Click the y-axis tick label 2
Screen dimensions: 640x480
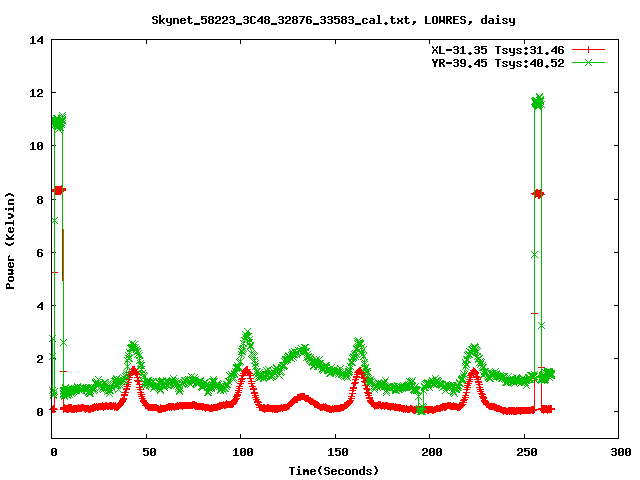[x=40, y=359]
